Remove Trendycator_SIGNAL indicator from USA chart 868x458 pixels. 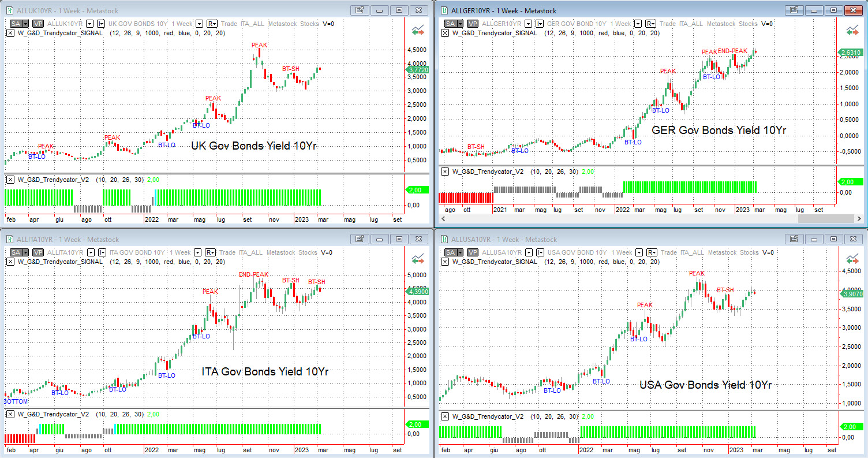[444, 262]
